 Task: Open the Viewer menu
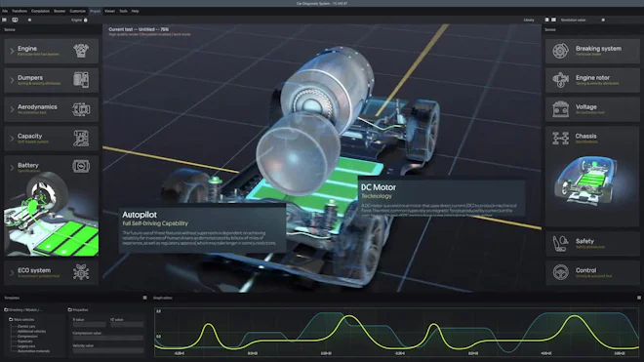coord(109,11)
